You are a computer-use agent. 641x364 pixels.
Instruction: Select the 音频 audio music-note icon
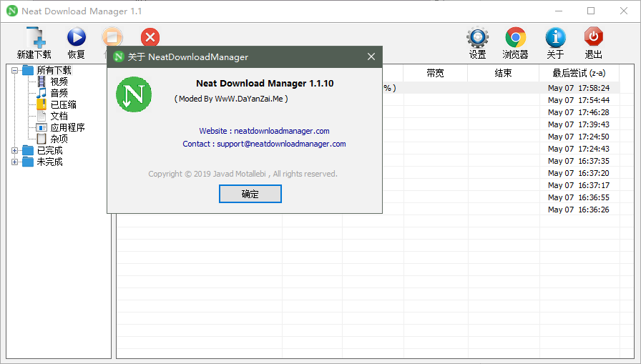click(x=41, y=93)
